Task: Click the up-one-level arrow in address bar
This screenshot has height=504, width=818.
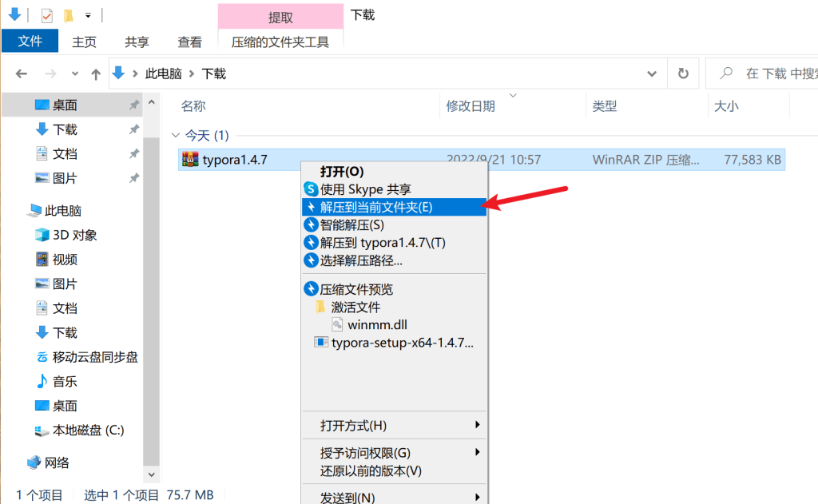Action: point(95,73)
